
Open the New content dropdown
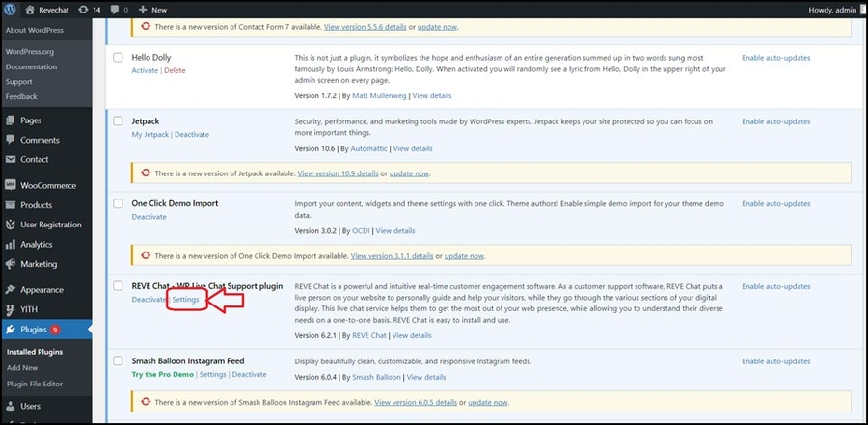point(152,9)
